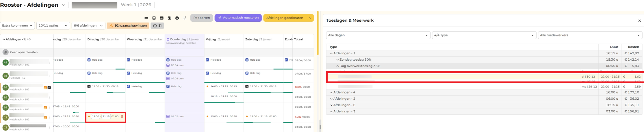The image size is (644, 132).
Task: Open the 92 waarschuwingen link
Action: pyautogui.click(x=131, y=26)
